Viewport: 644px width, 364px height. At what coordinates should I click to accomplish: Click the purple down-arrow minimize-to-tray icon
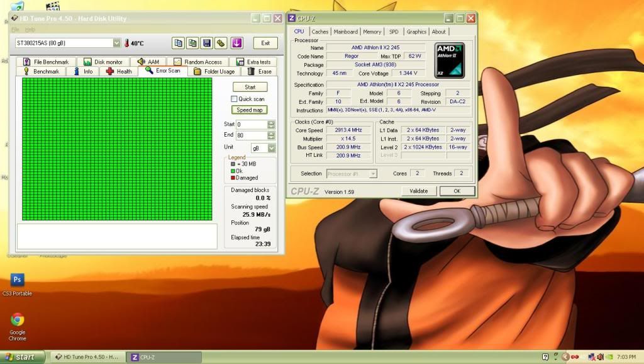tap(236, 43)
